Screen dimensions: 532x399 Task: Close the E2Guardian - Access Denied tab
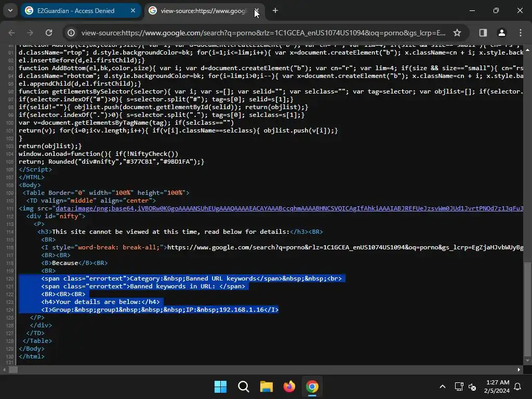133,11
